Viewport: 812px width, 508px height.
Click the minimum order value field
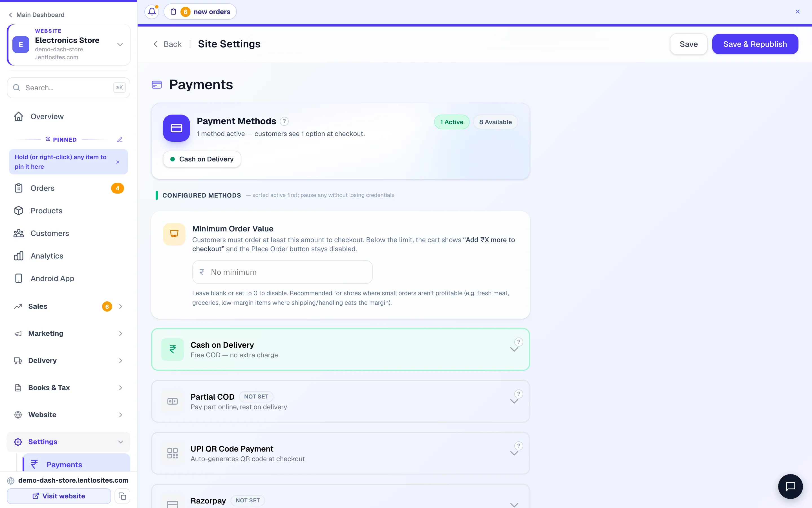(282, 272)
